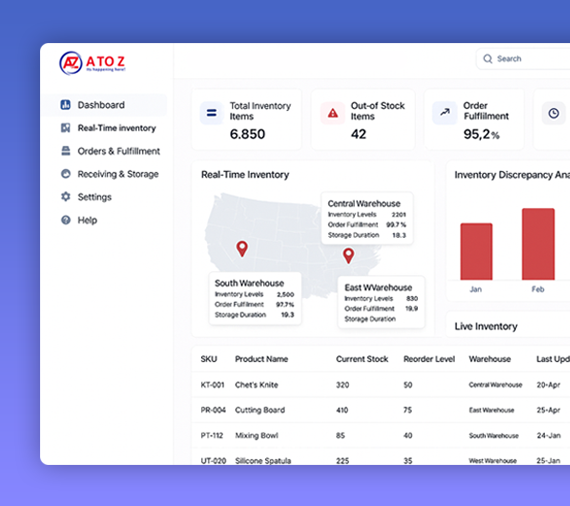The image size is (570, 506).
Task: Click the Receiving & Storage icon
Action: coord(66,174)
